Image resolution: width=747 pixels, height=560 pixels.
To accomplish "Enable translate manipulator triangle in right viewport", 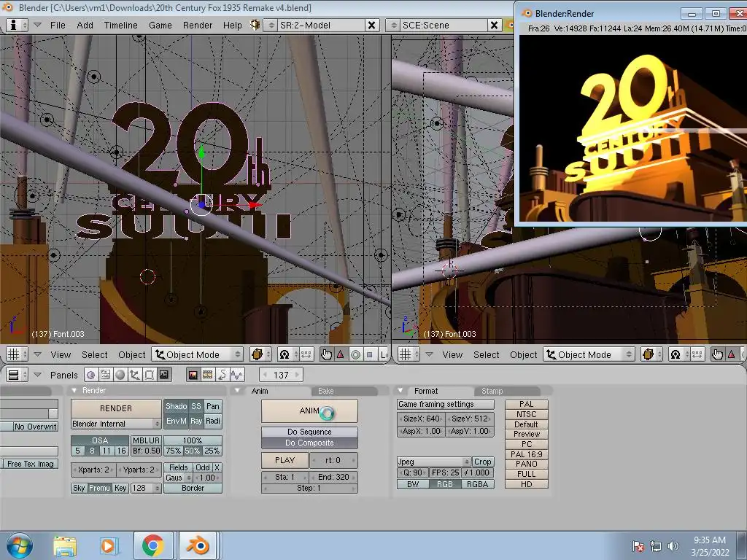I will tap(731, 354).
